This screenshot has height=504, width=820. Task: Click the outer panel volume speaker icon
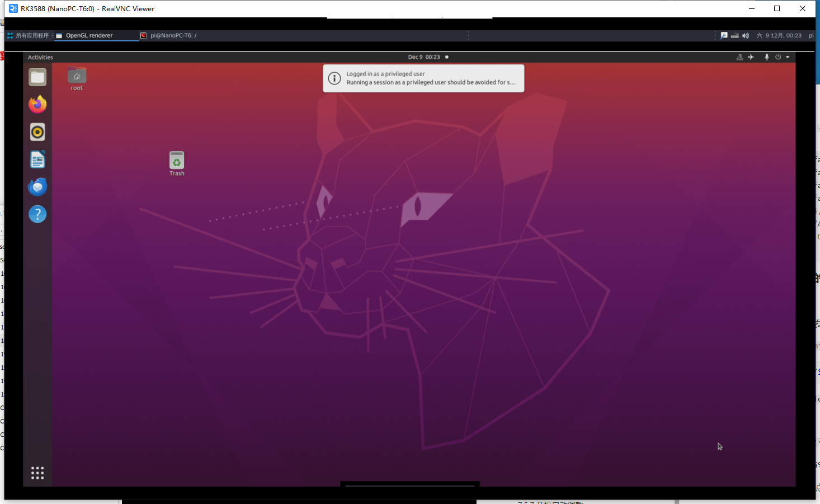point(746,35)
